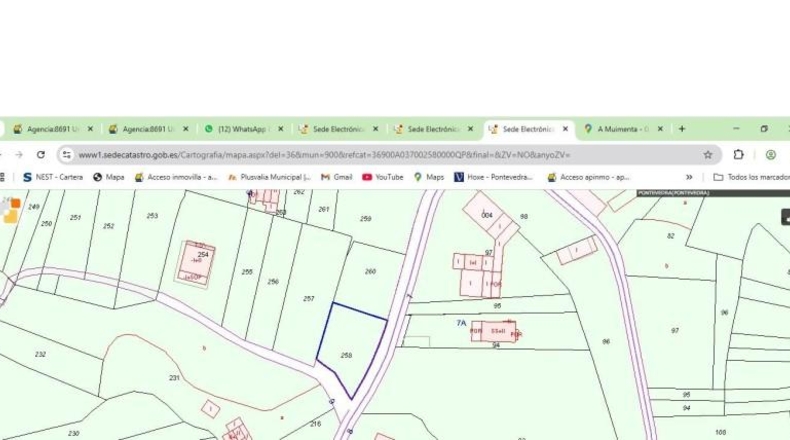Switch to the second Agencia:8691 tab
Image resolution: width=790 pixels, height=440 pixels.
pos(148,129)
